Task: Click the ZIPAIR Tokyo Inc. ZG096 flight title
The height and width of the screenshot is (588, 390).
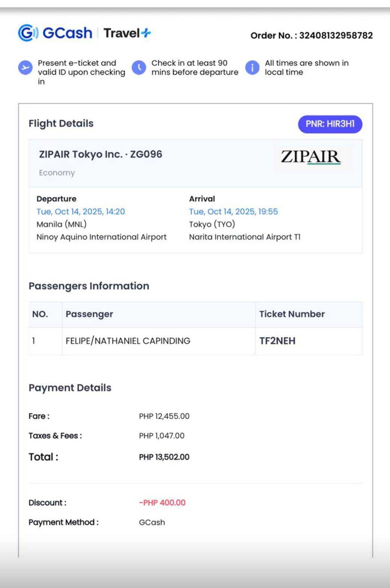Action: pos(100,154)
